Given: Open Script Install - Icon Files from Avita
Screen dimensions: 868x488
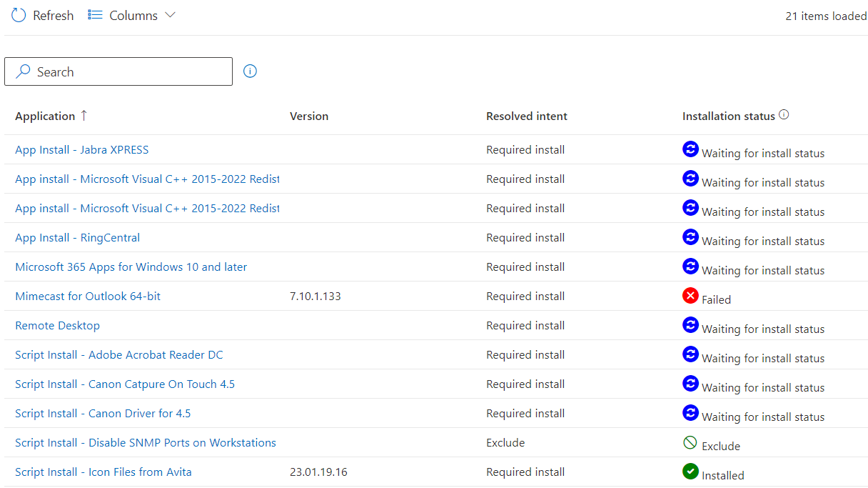Looking at the screenshot, I should pos(103,472).
